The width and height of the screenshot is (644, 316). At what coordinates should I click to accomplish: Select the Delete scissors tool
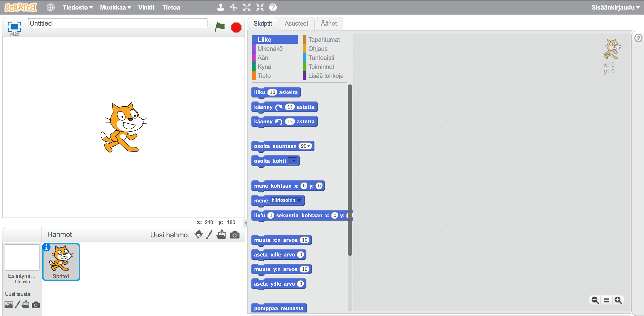point(234,7)
